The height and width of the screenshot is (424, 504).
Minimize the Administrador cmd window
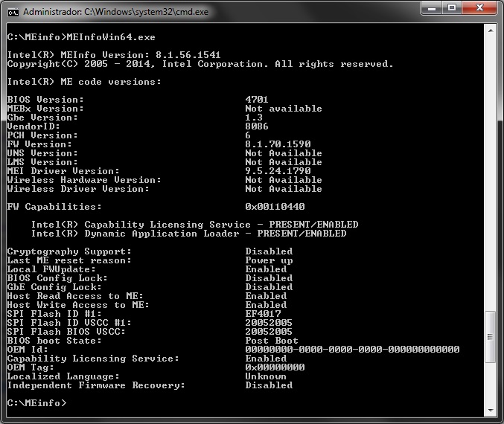click(x=432, y=7)
